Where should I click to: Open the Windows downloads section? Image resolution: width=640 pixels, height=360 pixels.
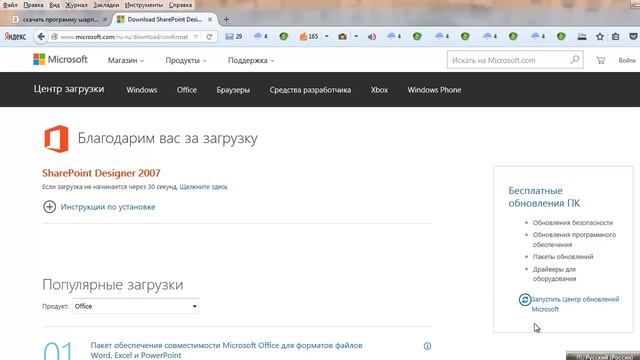[142, 90]
